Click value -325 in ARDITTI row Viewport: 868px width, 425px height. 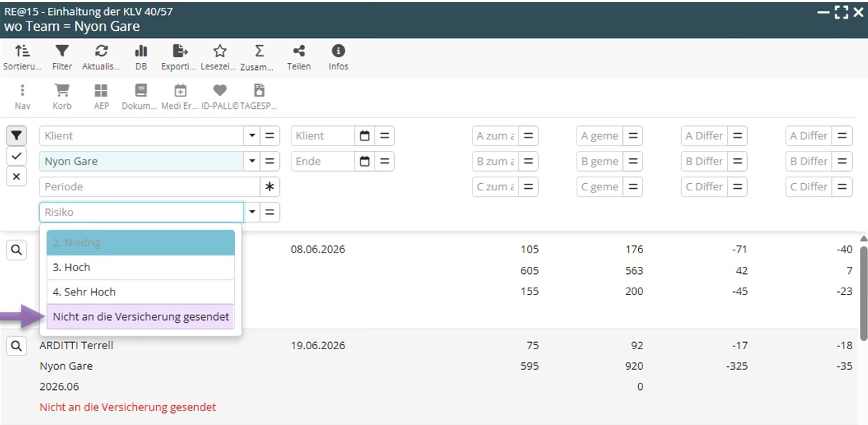point(736,366)
